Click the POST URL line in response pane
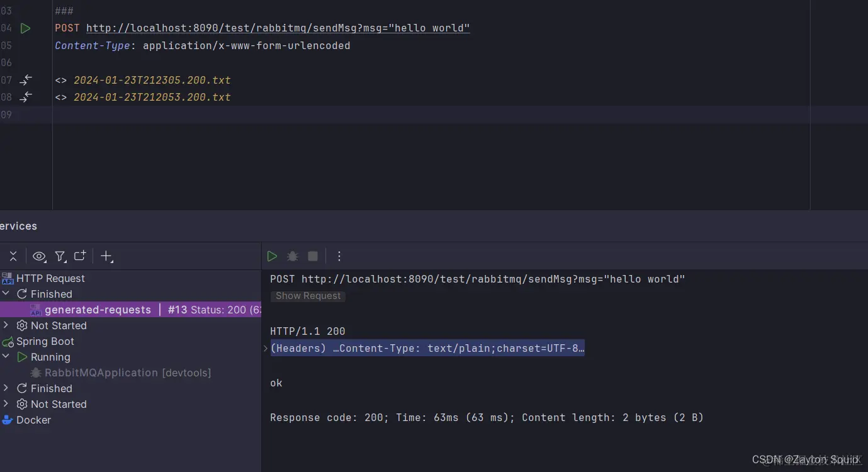Viewport: 868px width, 472px height. point(477,279)
